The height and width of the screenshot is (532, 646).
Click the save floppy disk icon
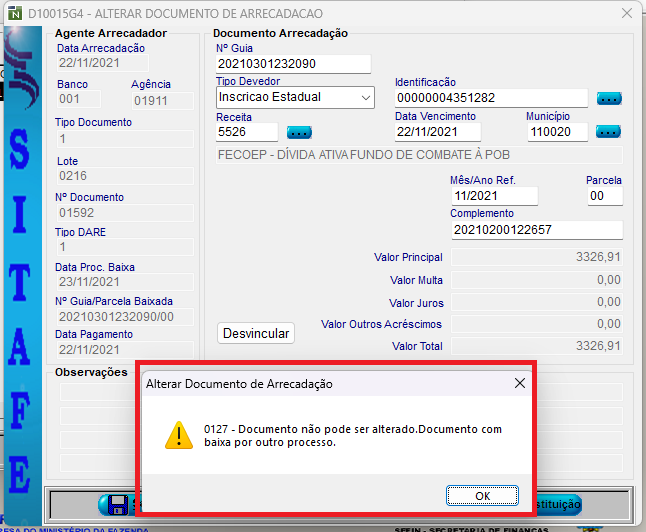pyautogui.click(x=116, y=505)
